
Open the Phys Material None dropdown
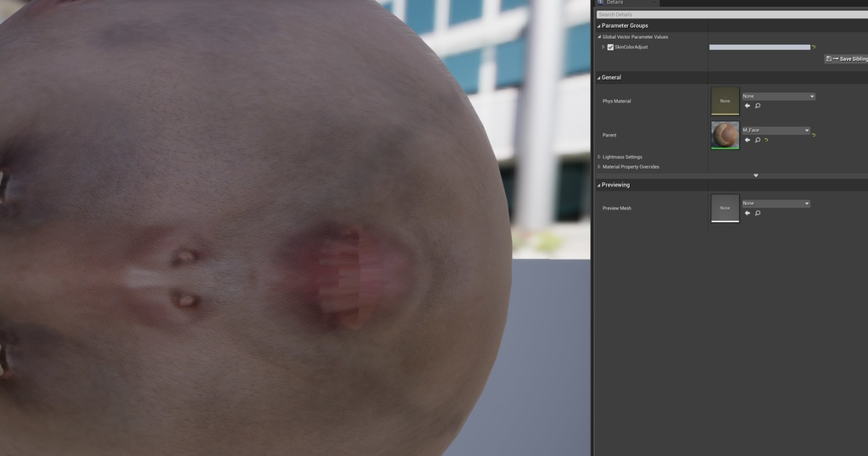(x=778, y=97)
